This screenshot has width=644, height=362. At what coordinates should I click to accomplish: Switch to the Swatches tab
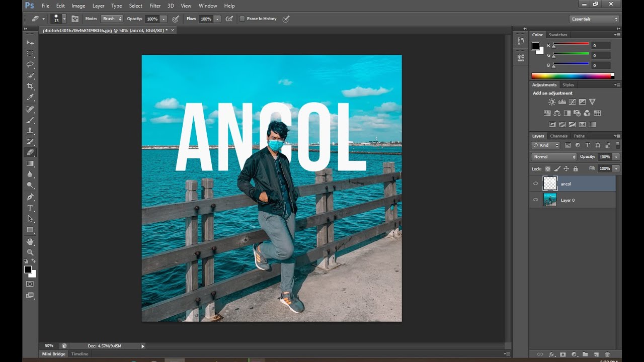click(x=557, y=35)
